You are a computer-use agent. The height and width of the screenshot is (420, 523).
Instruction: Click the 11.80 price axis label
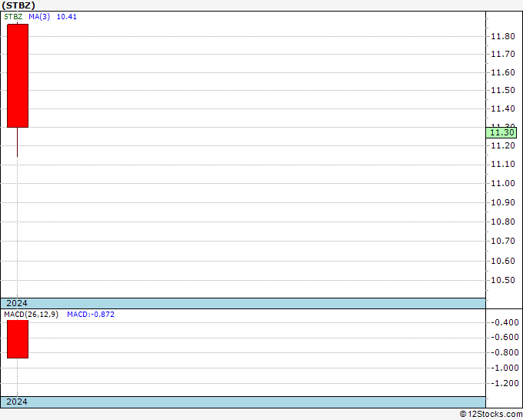[x=503, y=36]
